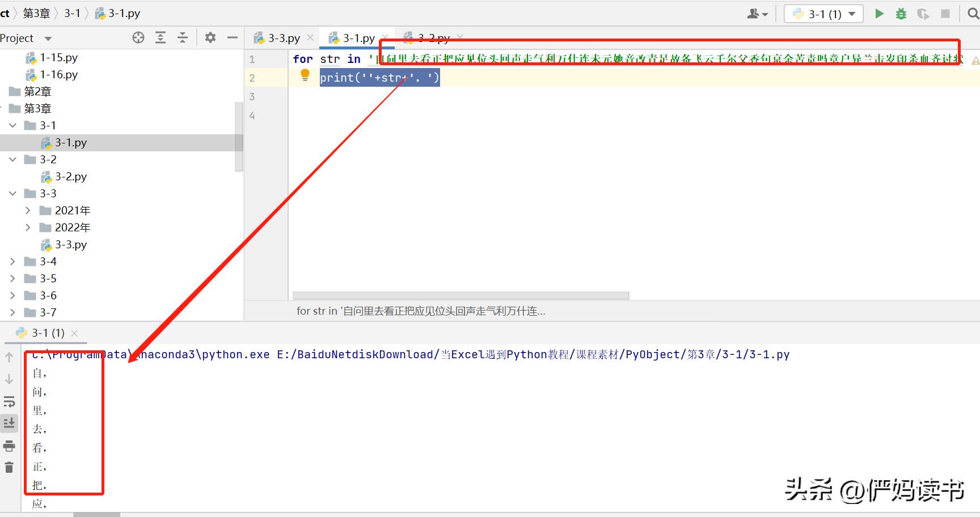The width and height of the screenshot is (980, 517).
Task: Close the 3-3.py editor tab
Action: [x=310, y=38]
